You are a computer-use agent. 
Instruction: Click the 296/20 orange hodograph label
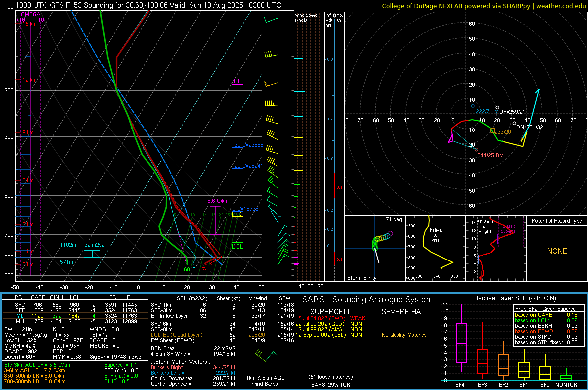pos(502,132)
